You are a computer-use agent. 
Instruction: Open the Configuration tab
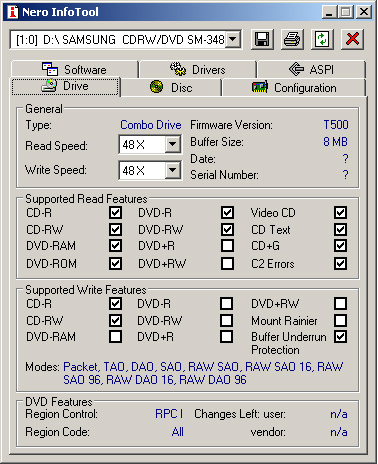(294, 88)
